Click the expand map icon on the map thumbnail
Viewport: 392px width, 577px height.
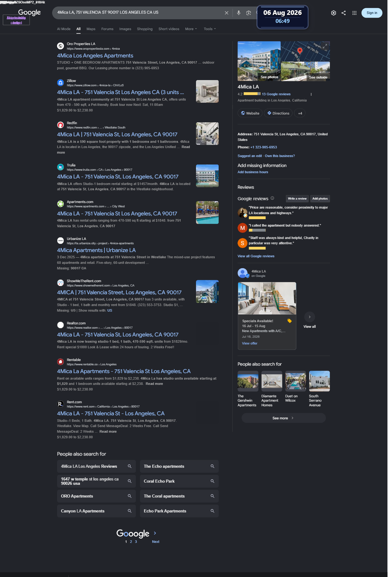coord(325,46)
